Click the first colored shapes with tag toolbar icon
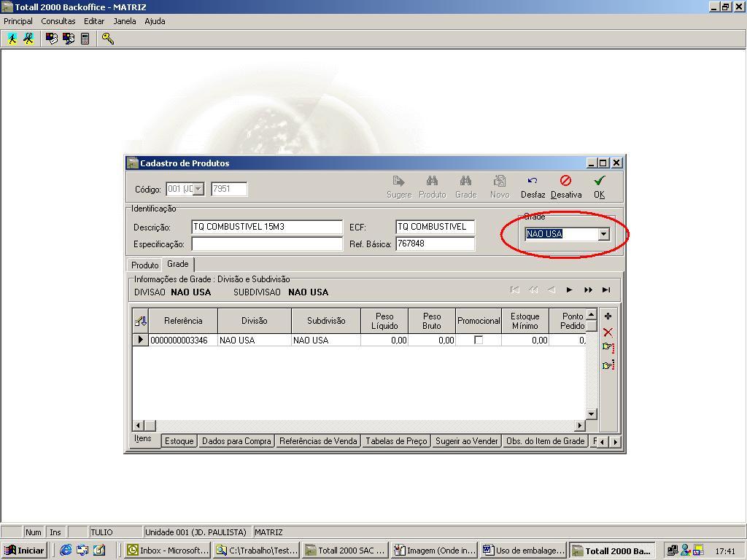This screenshot has height=560, width=747. 52,39
